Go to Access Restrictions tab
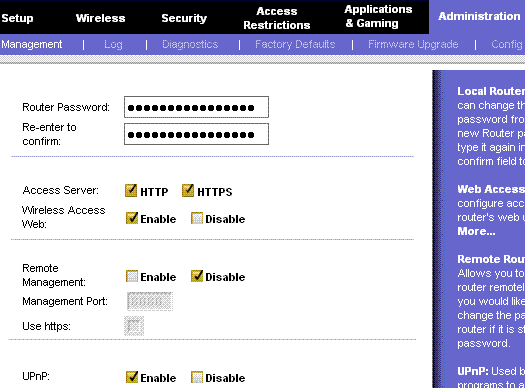 point(277,18)
